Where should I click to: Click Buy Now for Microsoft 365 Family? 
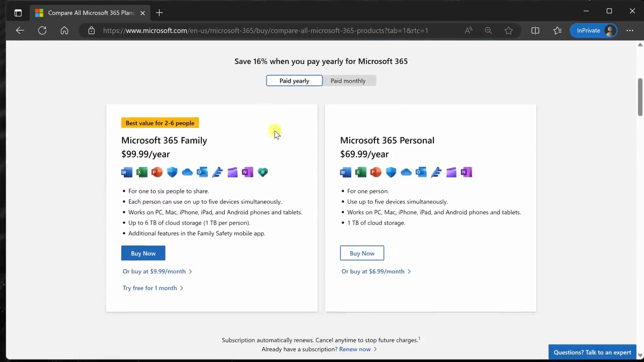tap(143, 253)
